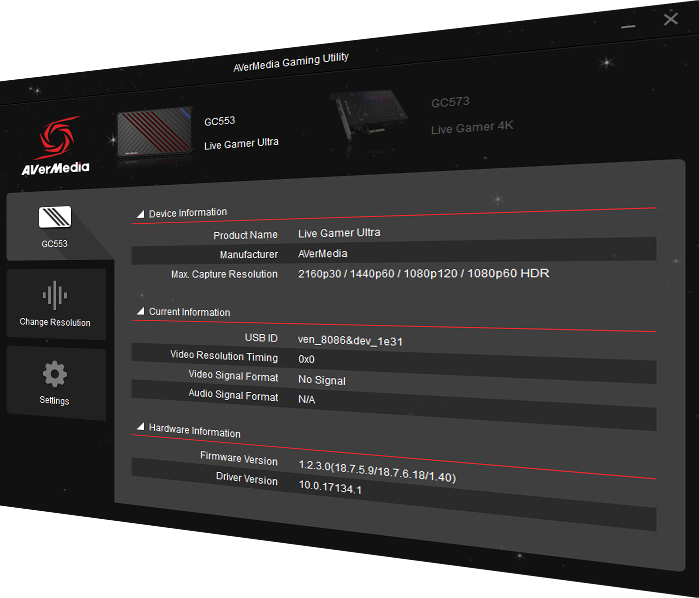Click the Max. Capture Resolution label
The image size is (699, 598).
[x=224, y=274]
